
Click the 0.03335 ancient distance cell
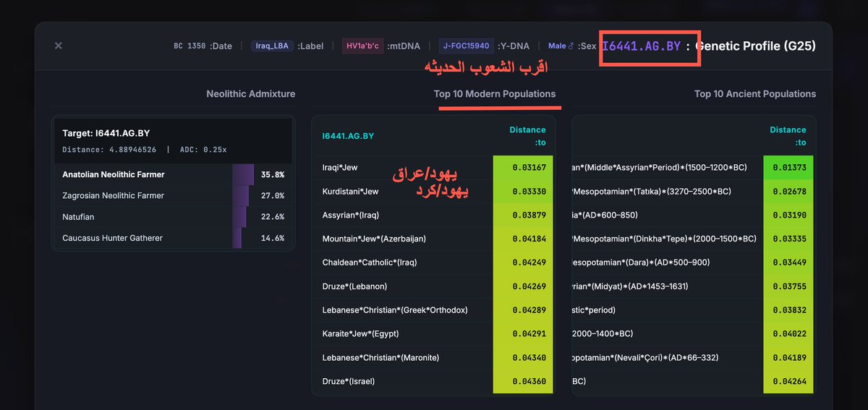[788, 239]
